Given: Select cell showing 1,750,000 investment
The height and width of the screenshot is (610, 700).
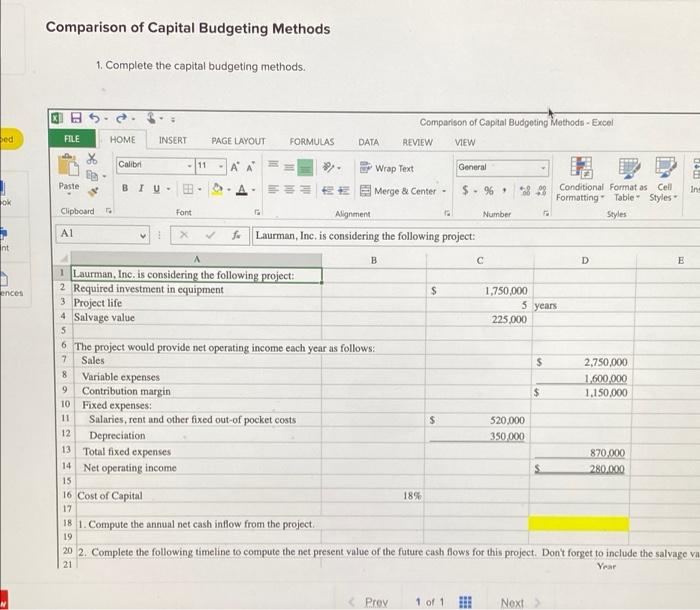Looking at the screenshot, I should (x=480, y=291).
